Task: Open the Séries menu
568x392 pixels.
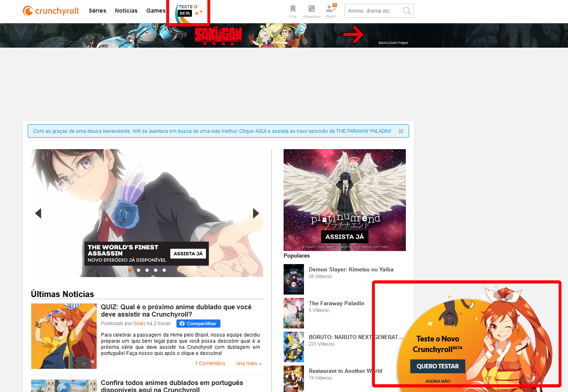Action: [x=97, y=11]
